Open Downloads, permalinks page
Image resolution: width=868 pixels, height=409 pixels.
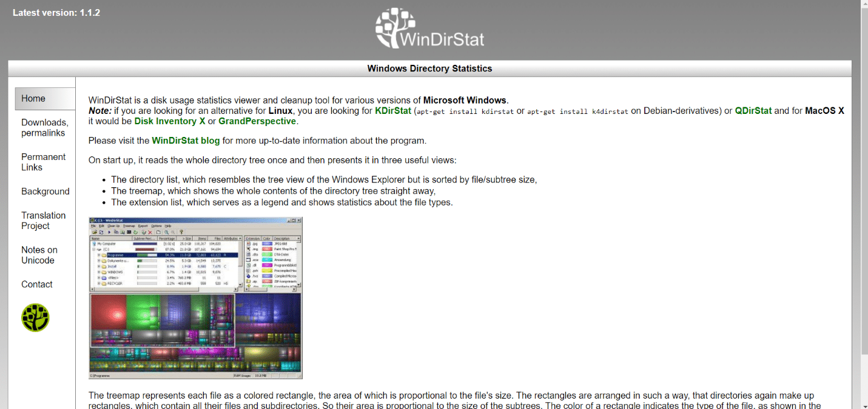tap(45, 128)
